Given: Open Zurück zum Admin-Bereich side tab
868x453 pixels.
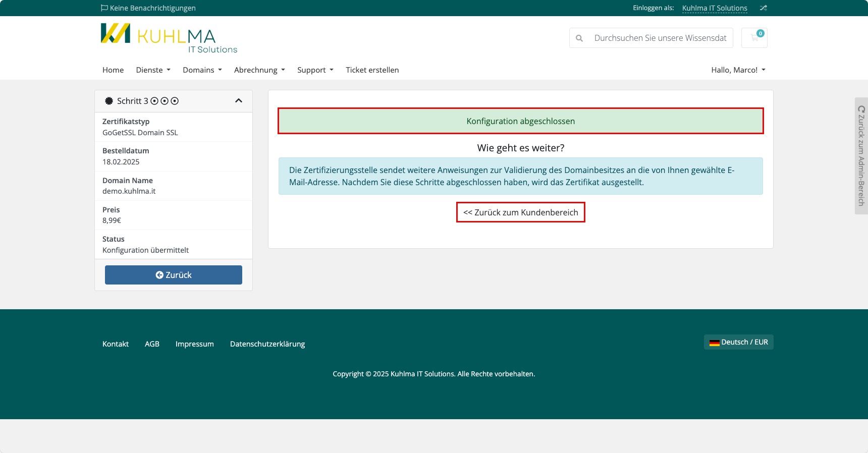Looking at the screenshot, I should [x=861, y=156].
